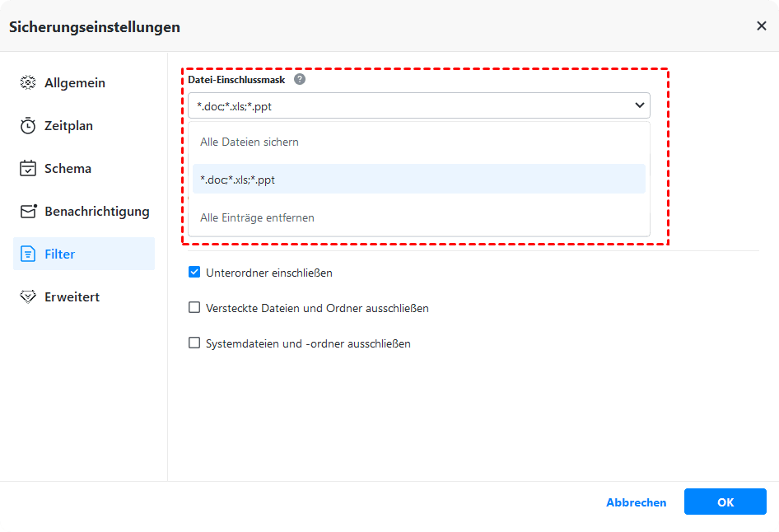Click the Allgemein gear icon
The image size is (779, 532).
[28, 83]
